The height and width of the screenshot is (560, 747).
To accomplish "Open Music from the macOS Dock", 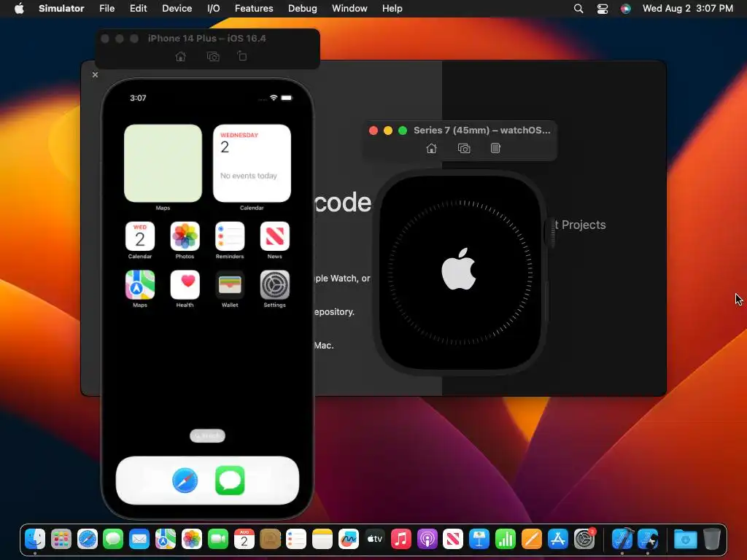I will point(400,539).
